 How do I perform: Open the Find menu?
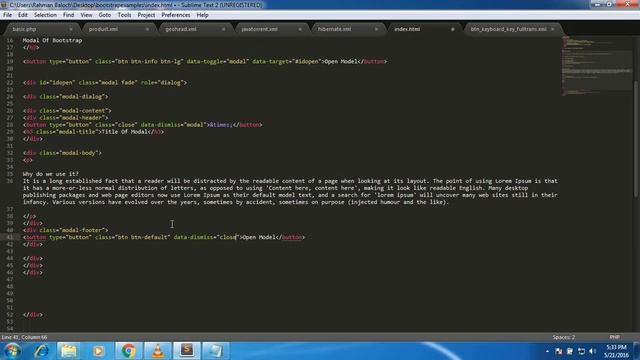69,15
